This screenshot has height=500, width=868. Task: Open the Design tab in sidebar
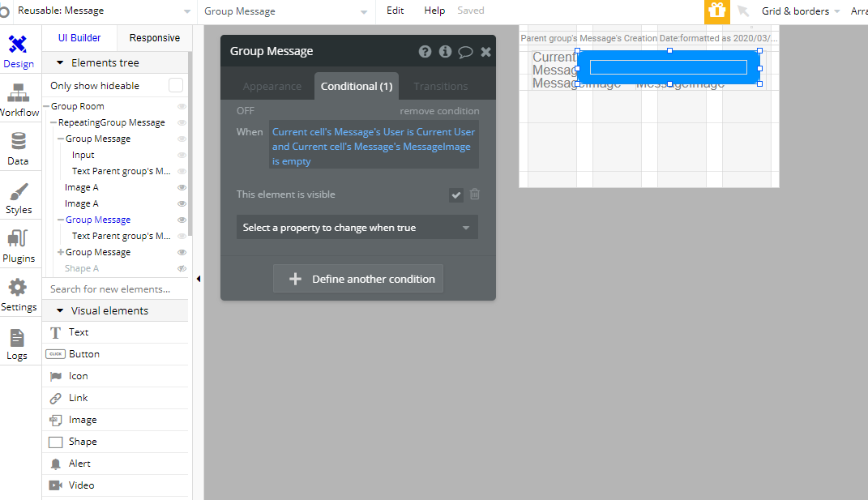point(19,51)
